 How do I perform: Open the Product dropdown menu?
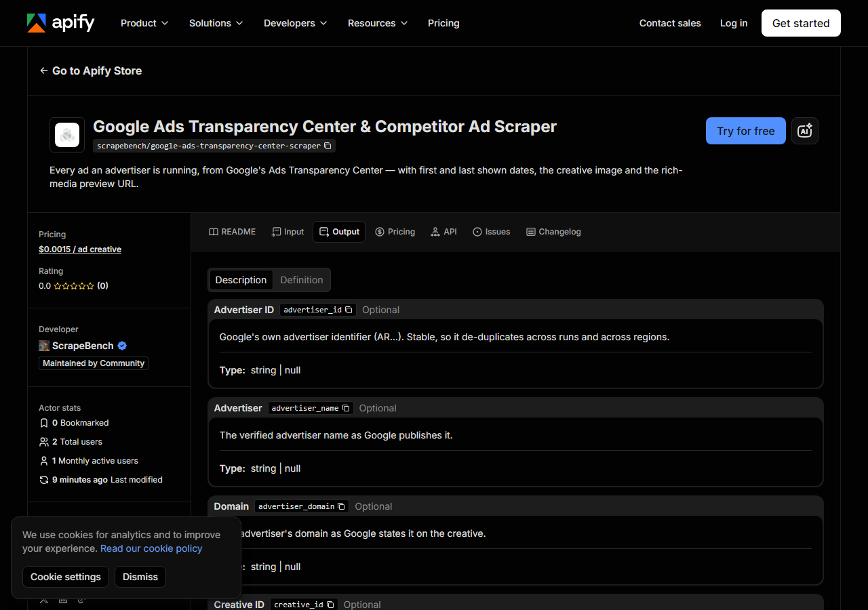pyautogui.click(x=144, y=23)
